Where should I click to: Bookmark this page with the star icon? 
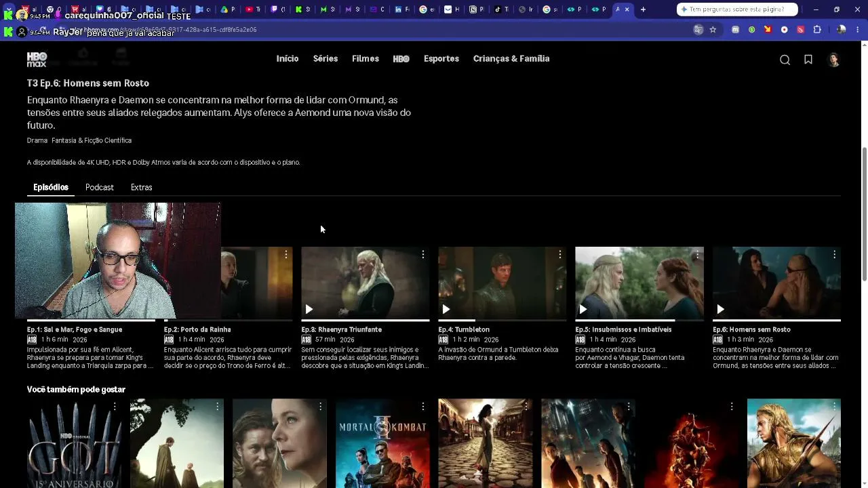(x=713, y=30)
